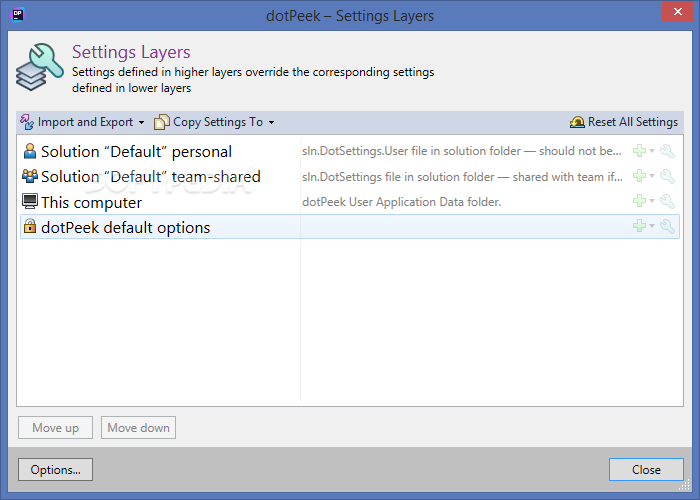Click the wrench icon in the This computer row
Screen dimensions: 700x500
coord(667,201)
